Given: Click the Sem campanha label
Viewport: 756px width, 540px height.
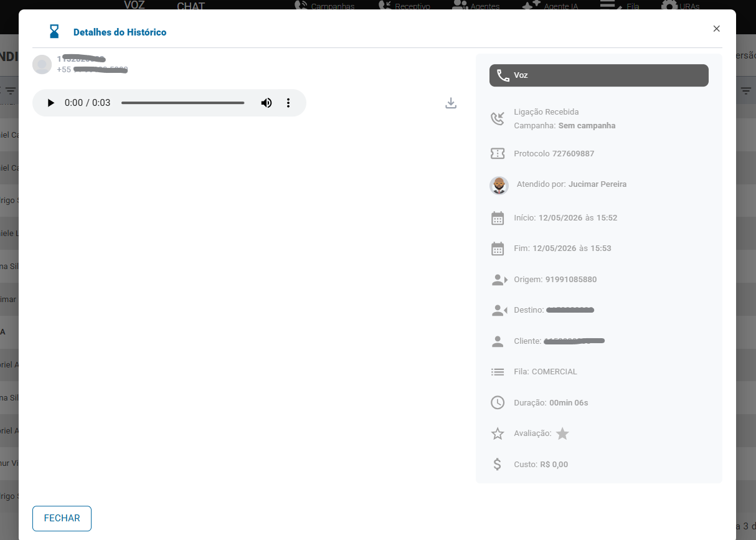Looking at the screenshot, I should (x=587, y=126).
